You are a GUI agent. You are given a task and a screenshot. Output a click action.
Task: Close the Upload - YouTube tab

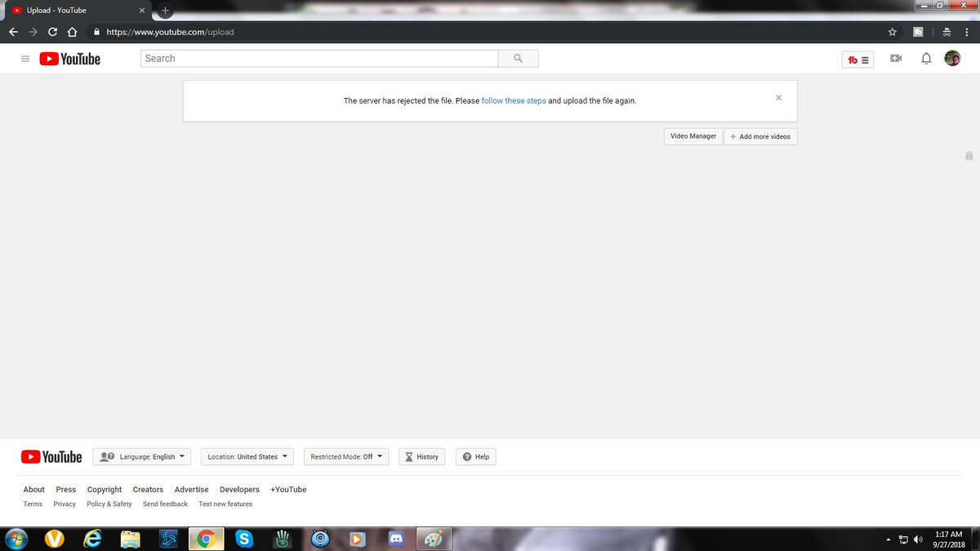[142, 11]
